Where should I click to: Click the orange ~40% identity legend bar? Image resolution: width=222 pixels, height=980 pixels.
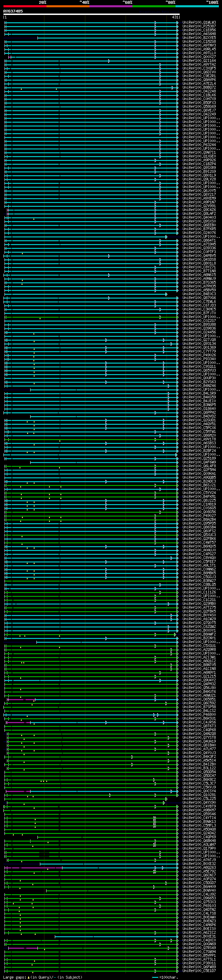(68, 6)
